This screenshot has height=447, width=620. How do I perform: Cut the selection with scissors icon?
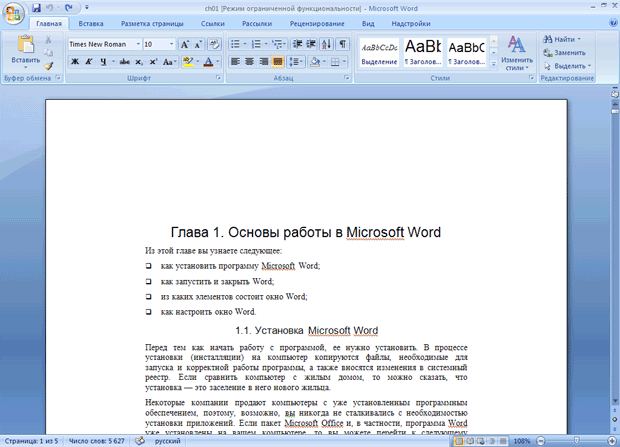pyautogui.click(x=48, y=40)
